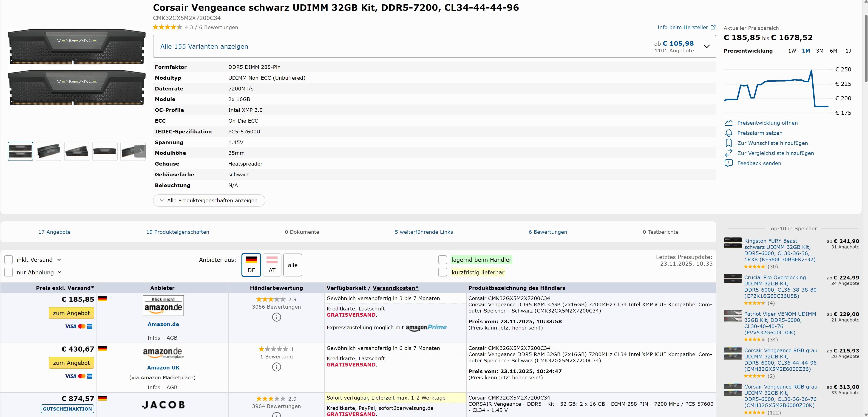
Task: Select the German flag DE filter
Action: tap(251, 265)
